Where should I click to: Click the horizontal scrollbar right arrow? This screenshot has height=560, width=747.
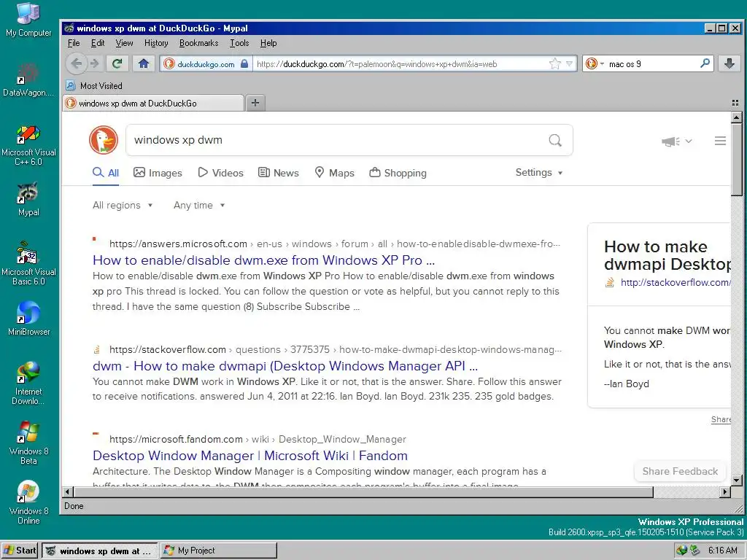[x=725, y=491]
